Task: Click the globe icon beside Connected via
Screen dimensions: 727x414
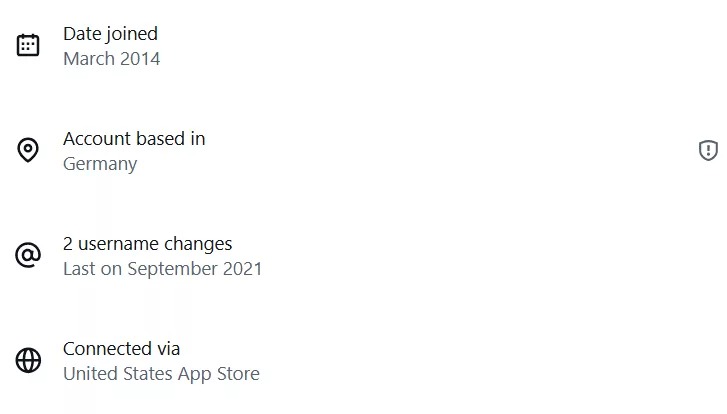Action: pos(28,361)
